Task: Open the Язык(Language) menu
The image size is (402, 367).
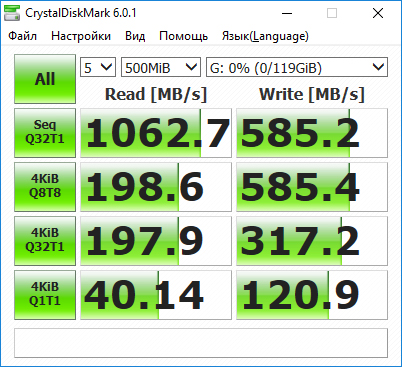Action: point(265,36)
